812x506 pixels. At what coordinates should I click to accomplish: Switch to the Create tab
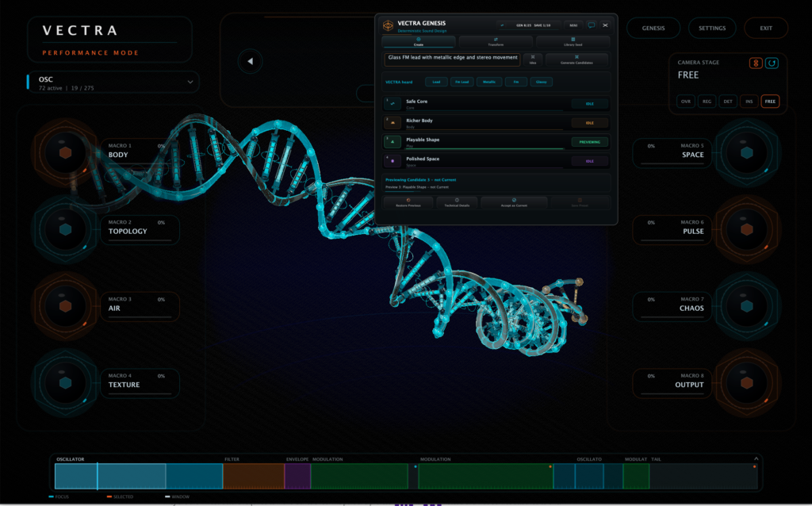pos(419,42)
